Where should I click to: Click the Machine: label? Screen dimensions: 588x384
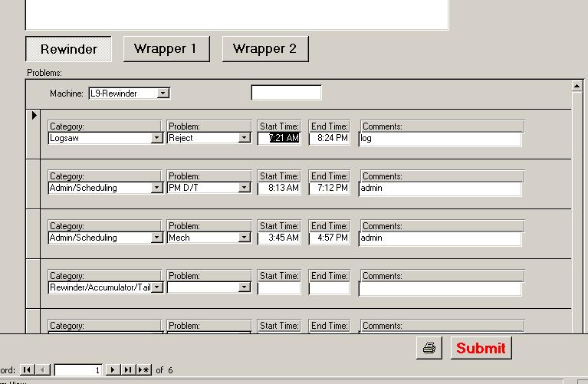click(x=67, y=94)
